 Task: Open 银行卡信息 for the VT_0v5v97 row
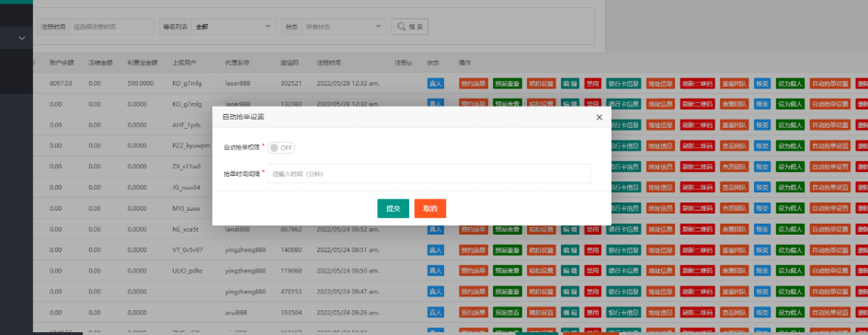(623, 249)
